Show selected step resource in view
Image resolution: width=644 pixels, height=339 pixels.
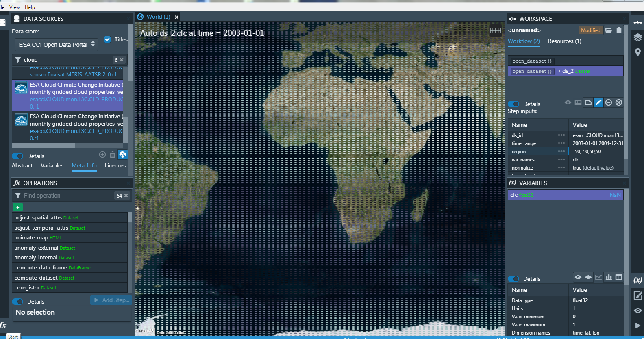[x=568, y=102]
